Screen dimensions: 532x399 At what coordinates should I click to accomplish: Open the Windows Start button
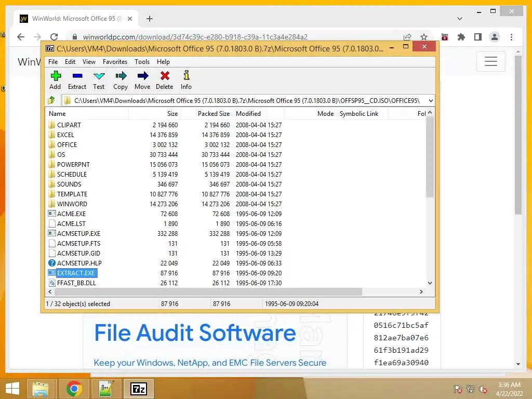12,389
